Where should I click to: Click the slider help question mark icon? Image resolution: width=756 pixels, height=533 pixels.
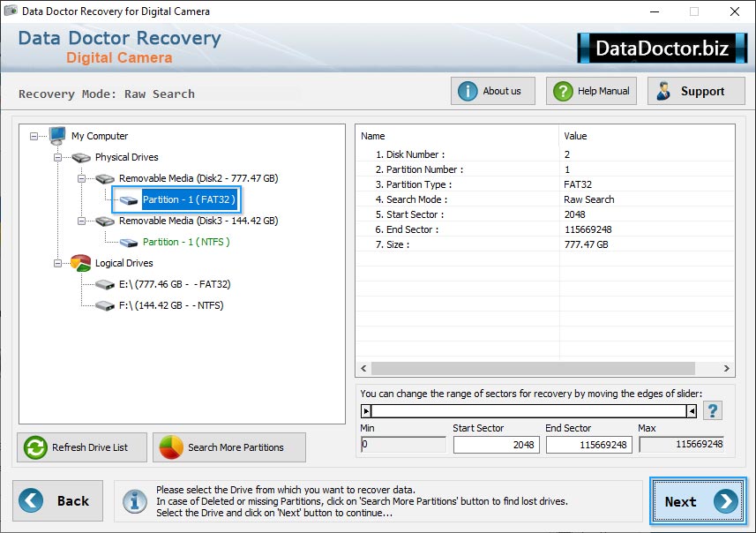point(713,411)
